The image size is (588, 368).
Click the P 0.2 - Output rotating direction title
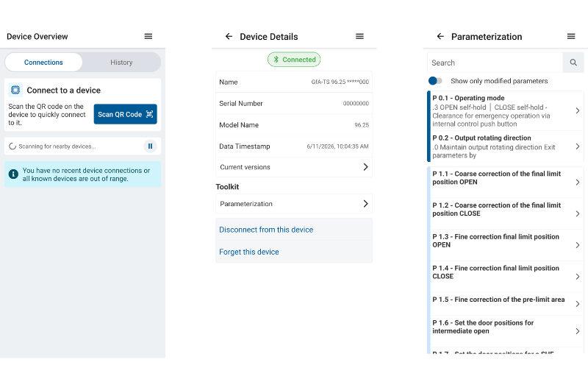tap(481, 138)
